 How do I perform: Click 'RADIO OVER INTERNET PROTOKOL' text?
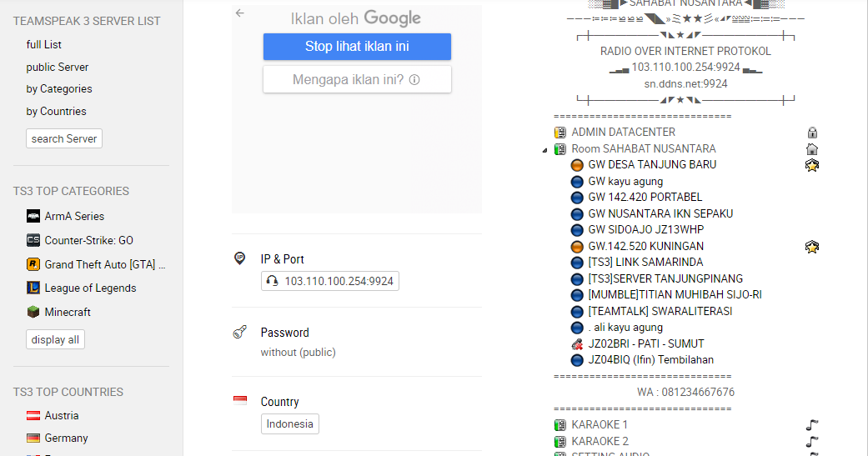(685, 52)
